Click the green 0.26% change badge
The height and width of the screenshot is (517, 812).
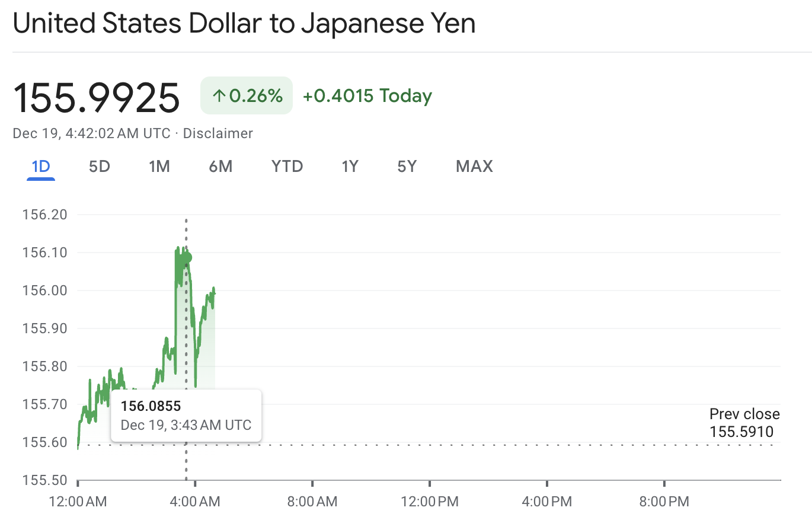(x=247, y=95)
